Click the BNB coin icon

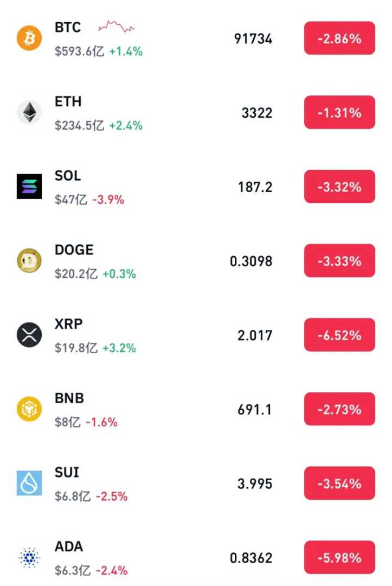pyautogui.click(x=29, y=410)
